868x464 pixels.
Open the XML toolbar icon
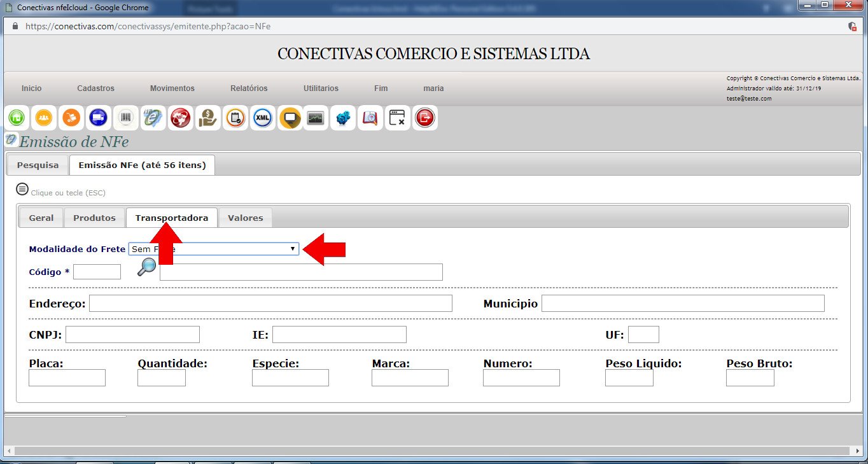click(262, 118)
